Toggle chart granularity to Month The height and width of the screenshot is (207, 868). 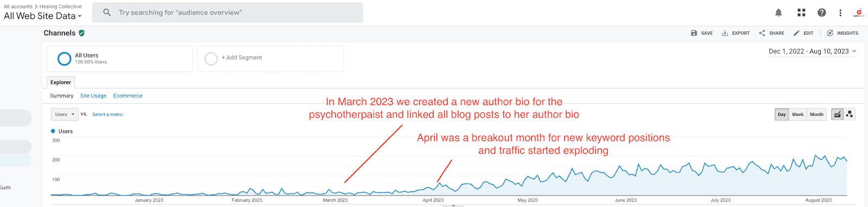816,114
